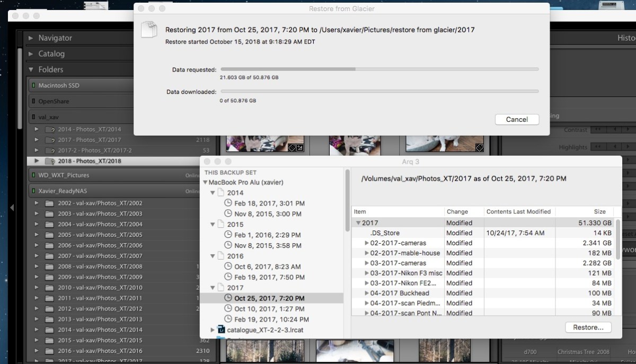Sort by the Size column header
The height and width of the screenshot is (364, 636).
pos(599,211)
